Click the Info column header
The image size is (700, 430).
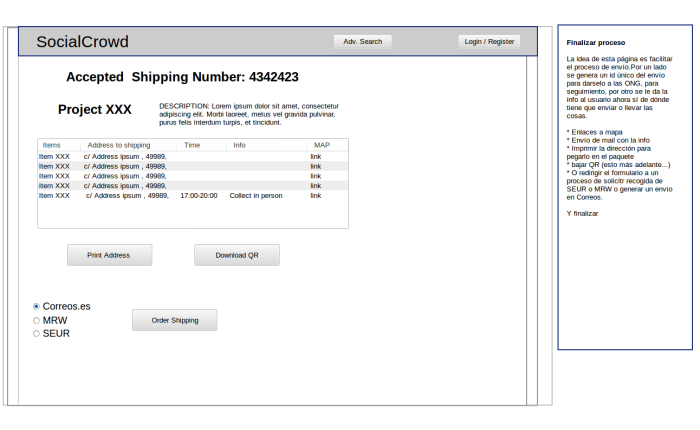pos(239,145)
